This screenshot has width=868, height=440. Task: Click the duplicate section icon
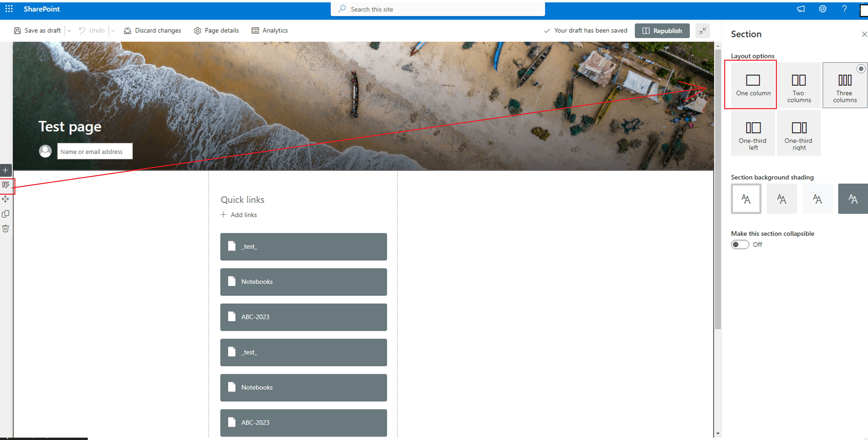click(x=6, y=214)
